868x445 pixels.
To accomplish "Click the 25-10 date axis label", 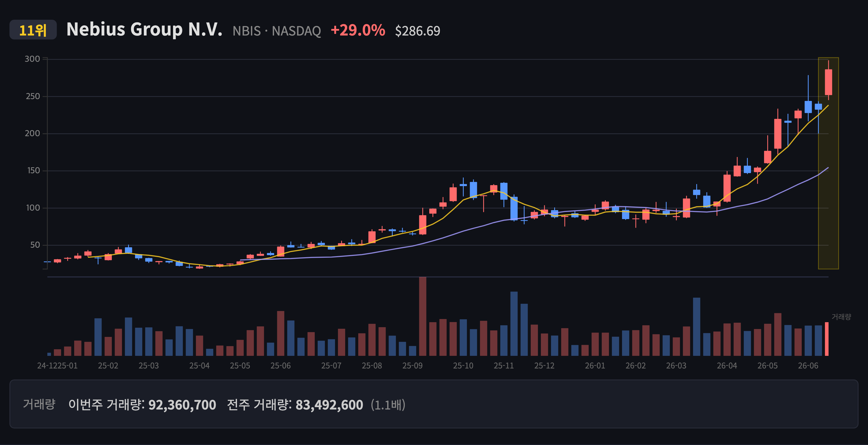I will click(x=463, y=366).
